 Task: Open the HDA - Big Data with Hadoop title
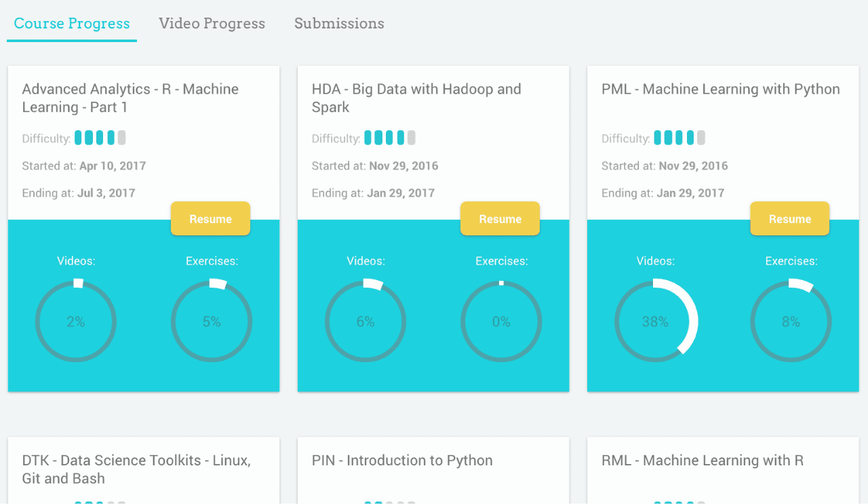[416, 98]
